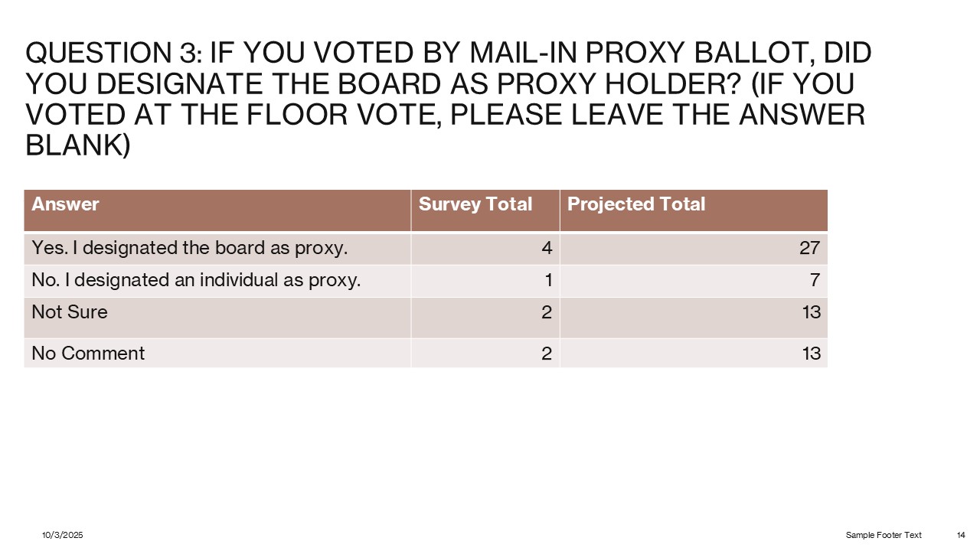Select survey total 1 in individual proxy row
The image size is (980, 551).
click(548, 280)
